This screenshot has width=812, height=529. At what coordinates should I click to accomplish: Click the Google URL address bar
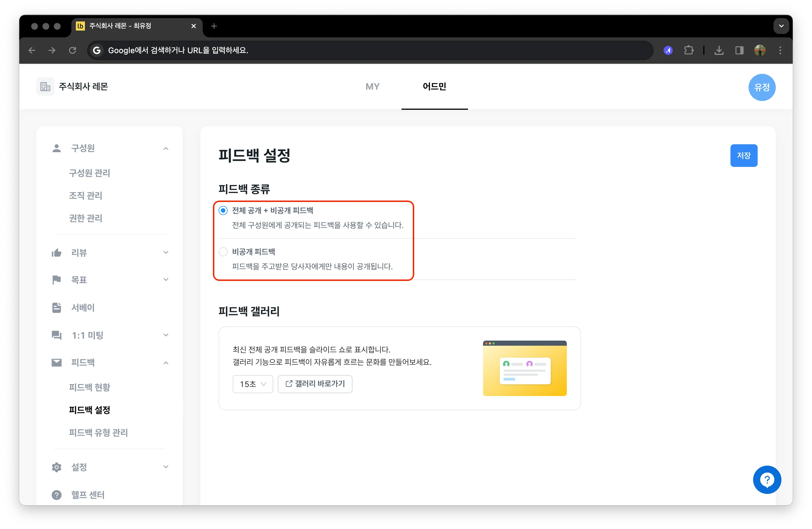pyautogui.click(x=370, y=50)
